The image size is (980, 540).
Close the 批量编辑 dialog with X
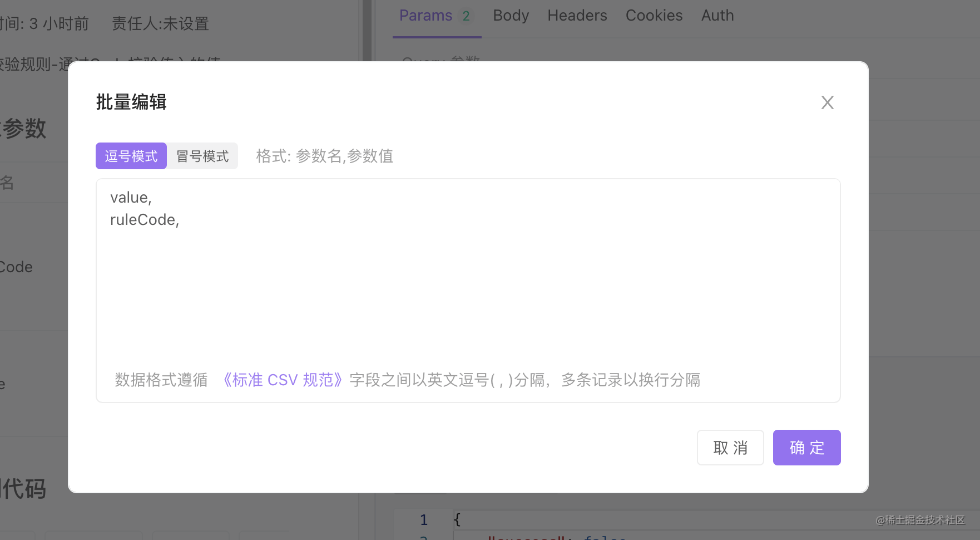point(827,102)
